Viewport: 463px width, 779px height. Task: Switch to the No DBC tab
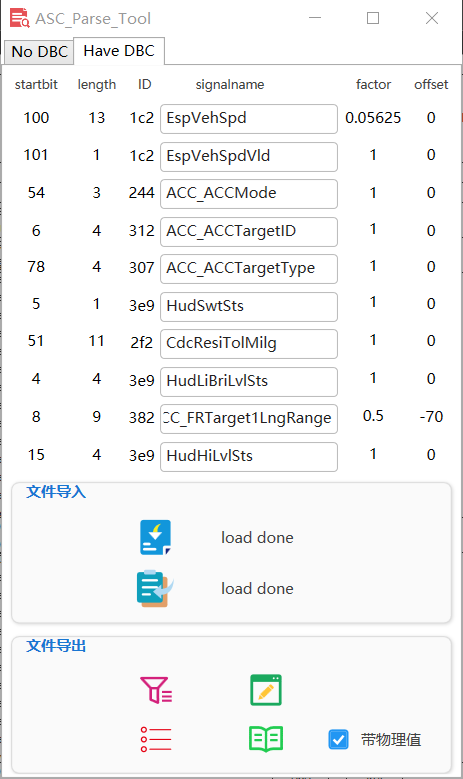39,52
